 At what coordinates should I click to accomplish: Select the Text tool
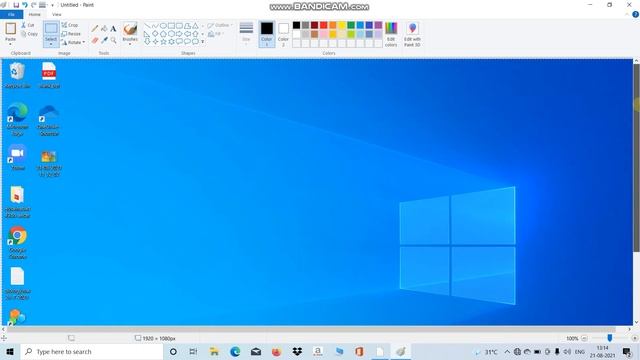click(113, 29)
